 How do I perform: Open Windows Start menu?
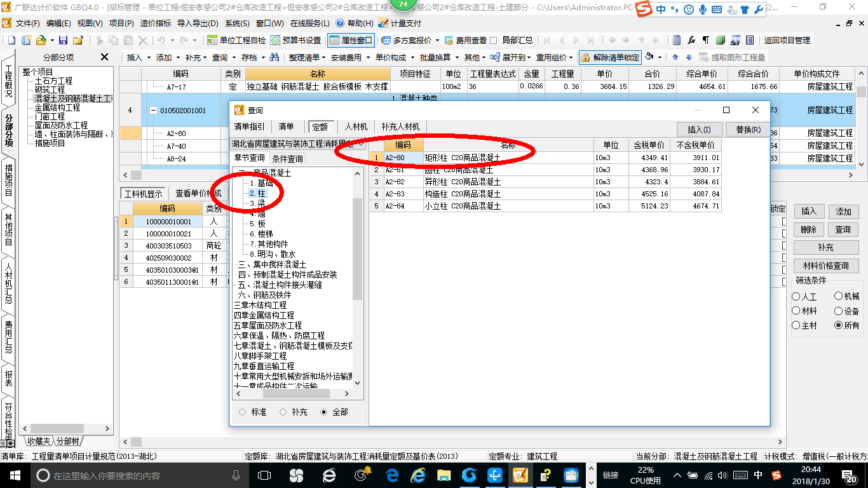pyautogui.click(x=14, y=475)
